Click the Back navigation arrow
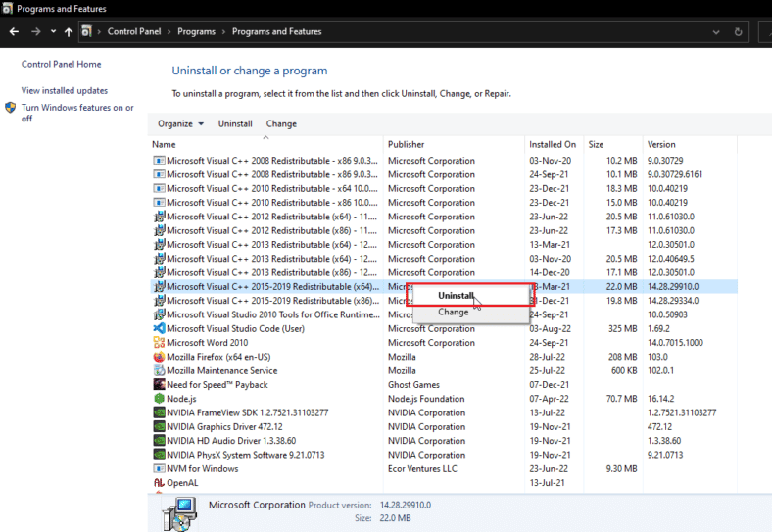 pyautogui.click(x=14, y=32)
